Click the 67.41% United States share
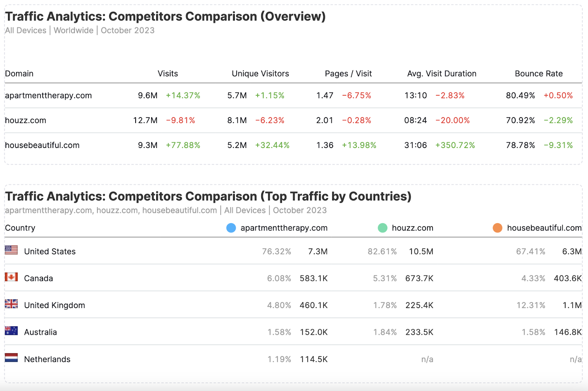The width and height of the screenshot is (588, 391). click(531, 251)
